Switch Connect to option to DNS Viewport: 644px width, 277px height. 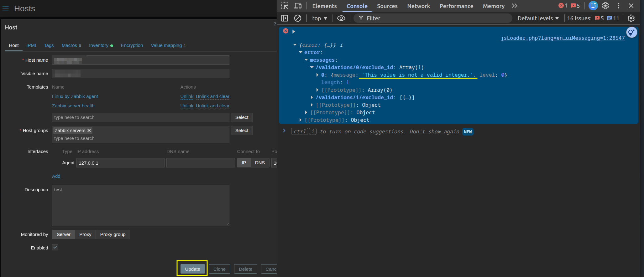[x=260, y=163]
